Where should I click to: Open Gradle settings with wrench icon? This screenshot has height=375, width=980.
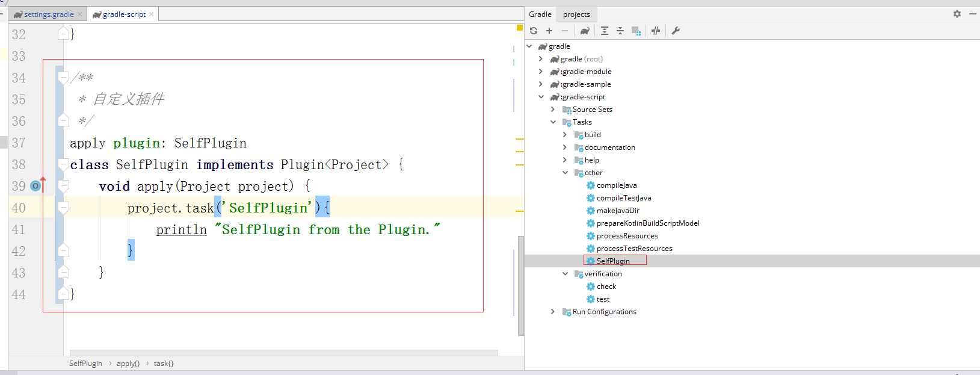[x=676, y=31]
